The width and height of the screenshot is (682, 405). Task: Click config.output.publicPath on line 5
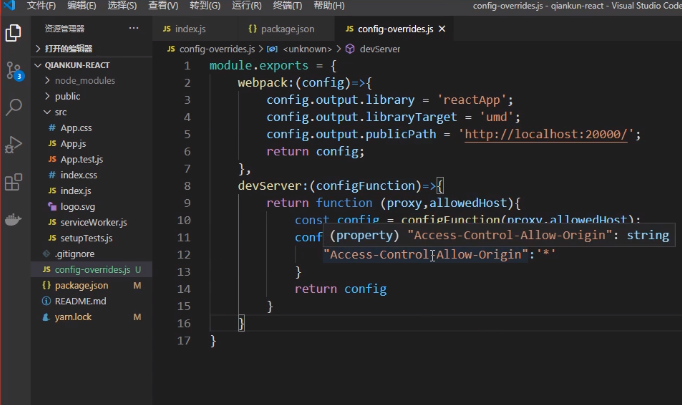[x=351, y=134]
